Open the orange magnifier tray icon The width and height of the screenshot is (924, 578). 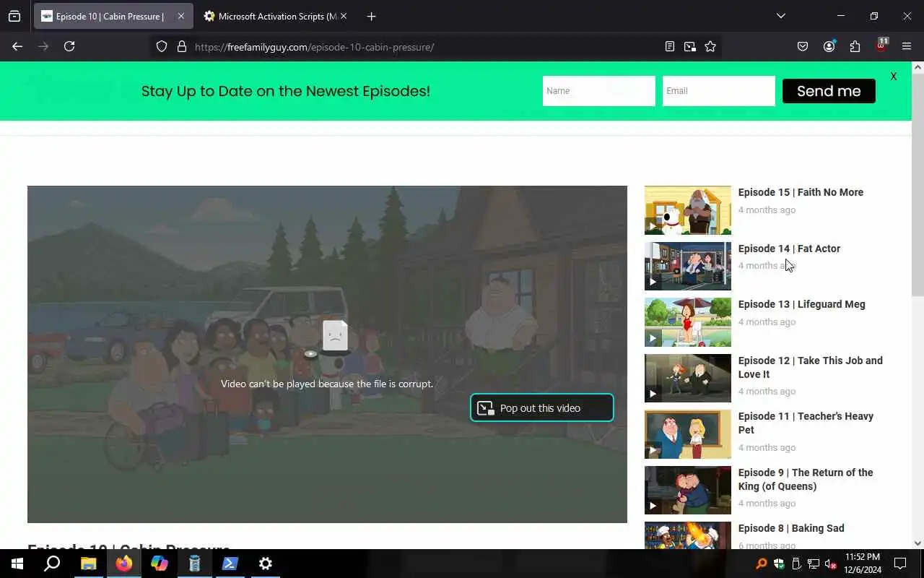click(762, 564)
